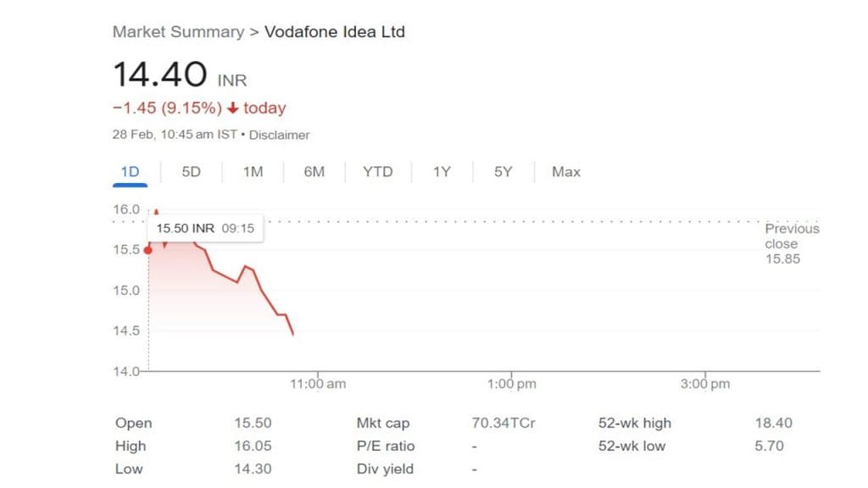868x488 pixels.
Task: Switch to the 5D chart tab
Action: [192, 172]
